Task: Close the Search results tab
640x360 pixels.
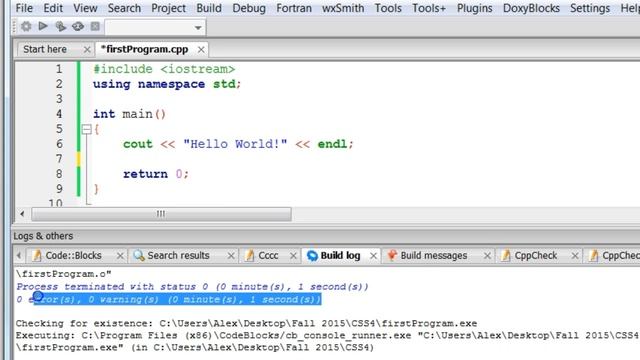Action: [231, 256]
